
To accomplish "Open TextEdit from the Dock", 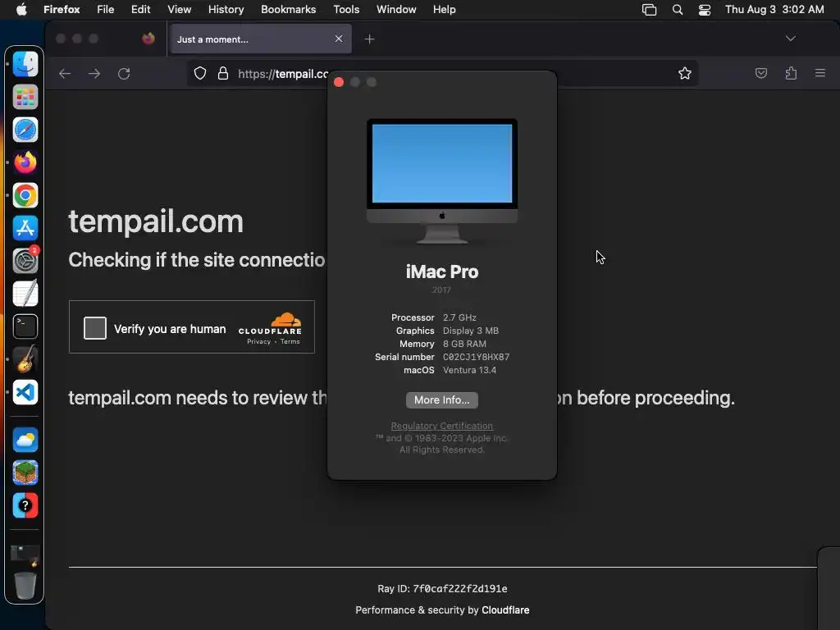I will click(25, 294).
